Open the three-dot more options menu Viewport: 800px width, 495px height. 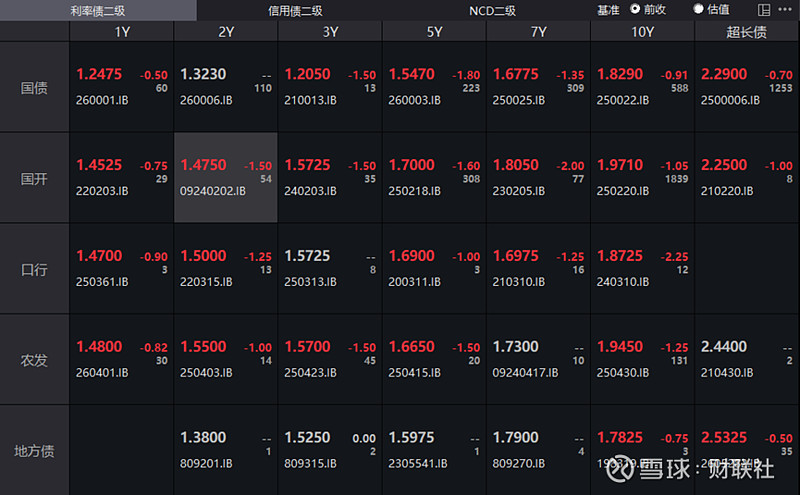click(785, 10)
